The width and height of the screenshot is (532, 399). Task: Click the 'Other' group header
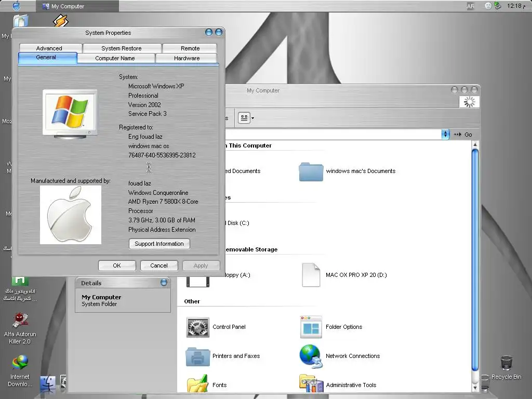[192, 301]
